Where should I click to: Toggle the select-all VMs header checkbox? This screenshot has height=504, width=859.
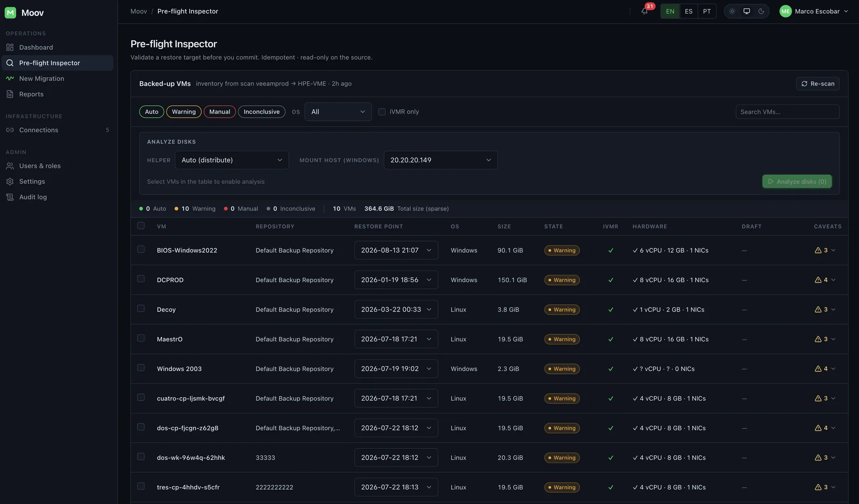pos(141,226)
